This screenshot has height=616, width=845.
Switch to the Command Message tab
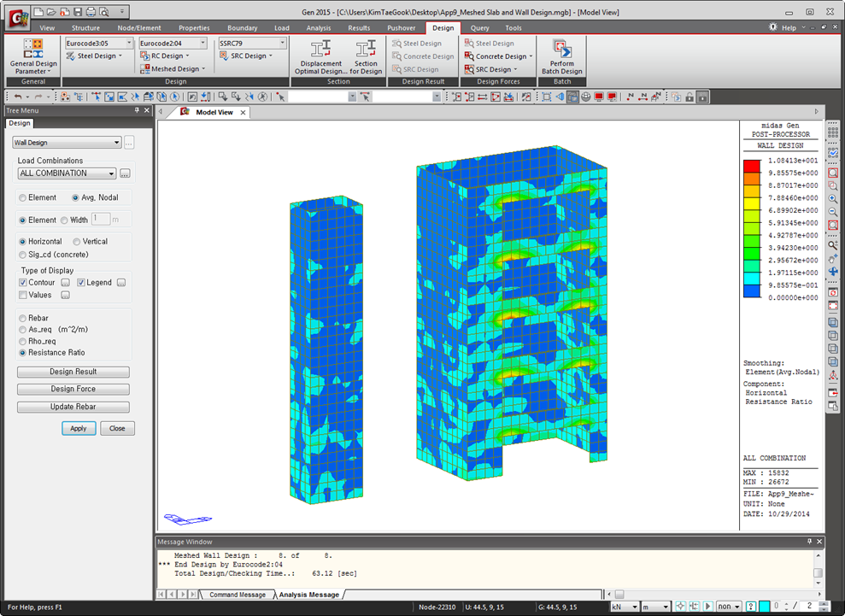(238, 595)
